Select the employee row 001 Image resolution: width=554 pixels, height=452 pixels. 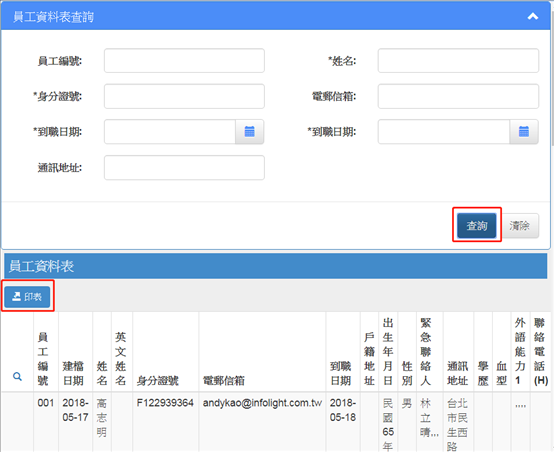(x=276, y=422)
